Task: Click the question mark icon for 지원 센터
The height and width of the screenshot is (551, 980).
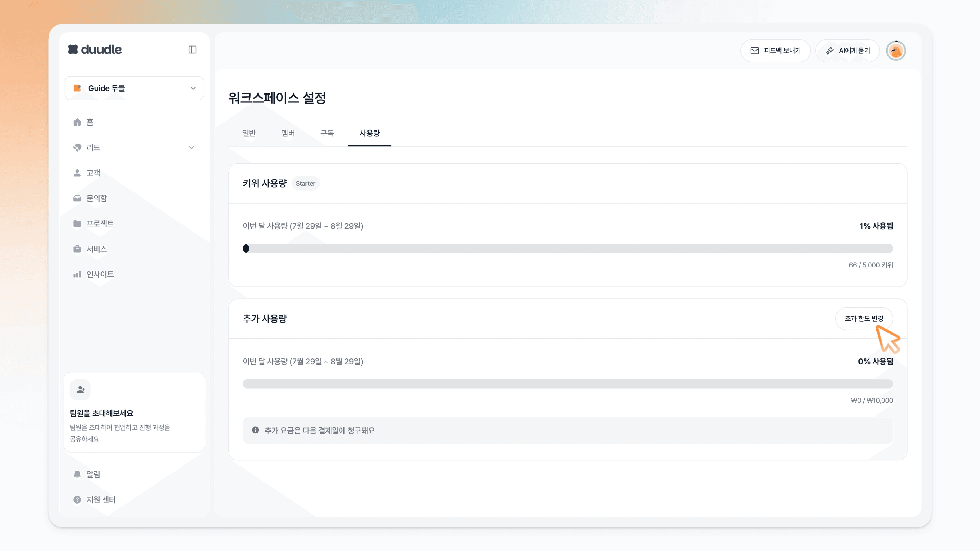Action: [77, 500]
